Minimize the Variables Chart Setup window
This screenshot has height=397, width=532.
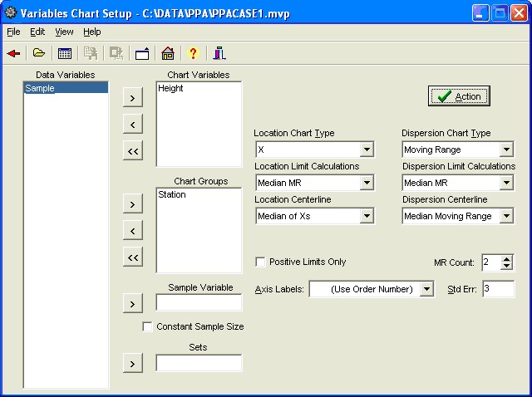[x=480, y=13]
